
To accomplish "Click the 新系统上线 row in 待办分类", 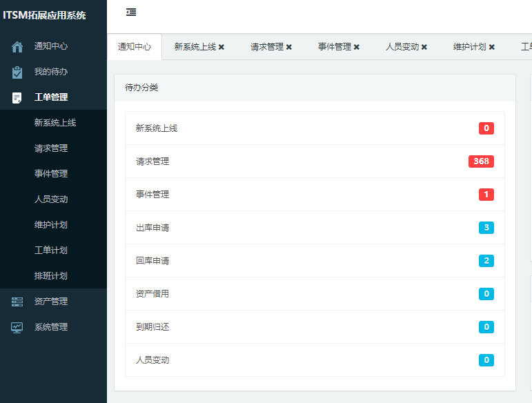I will 315,128.
